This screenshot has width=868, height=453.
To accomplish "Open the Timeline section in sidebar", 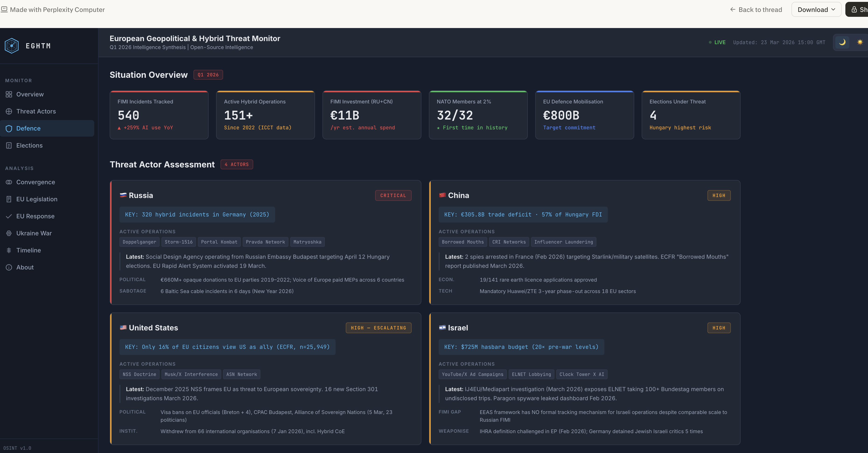I will point(28,250).
